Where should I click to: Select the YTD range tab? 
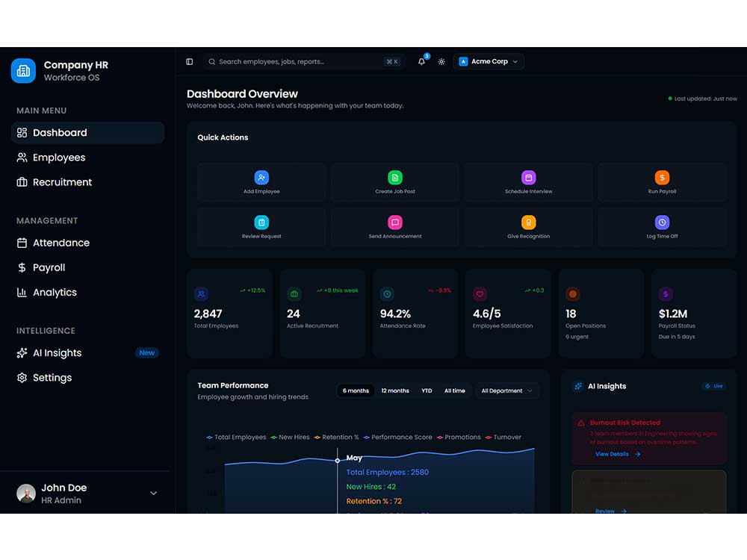(427, 391)
